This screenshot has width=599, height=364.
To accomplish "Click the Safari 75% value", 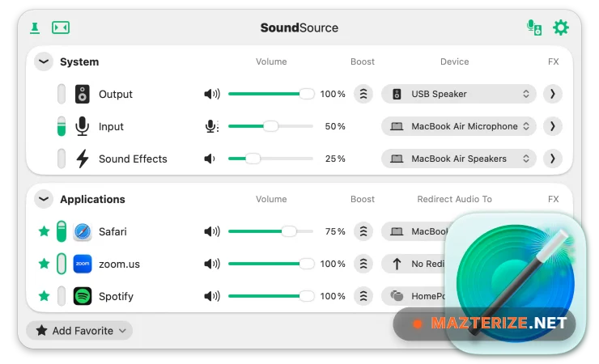I will [x=335, y=231].
